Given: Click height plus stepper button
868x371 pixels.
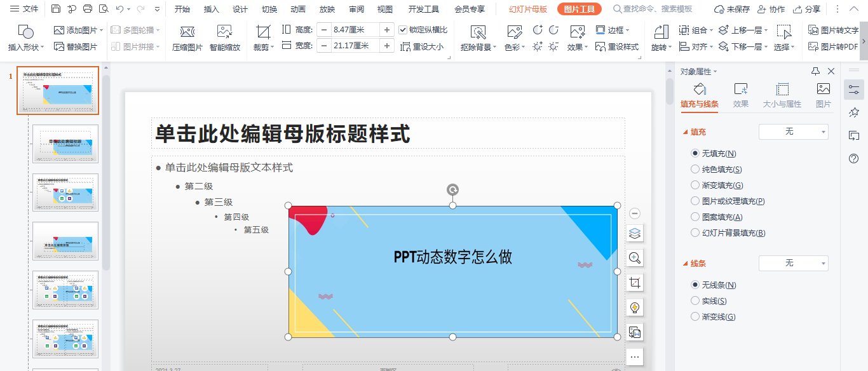Looking at the screenshot, I should pos(386,30).
